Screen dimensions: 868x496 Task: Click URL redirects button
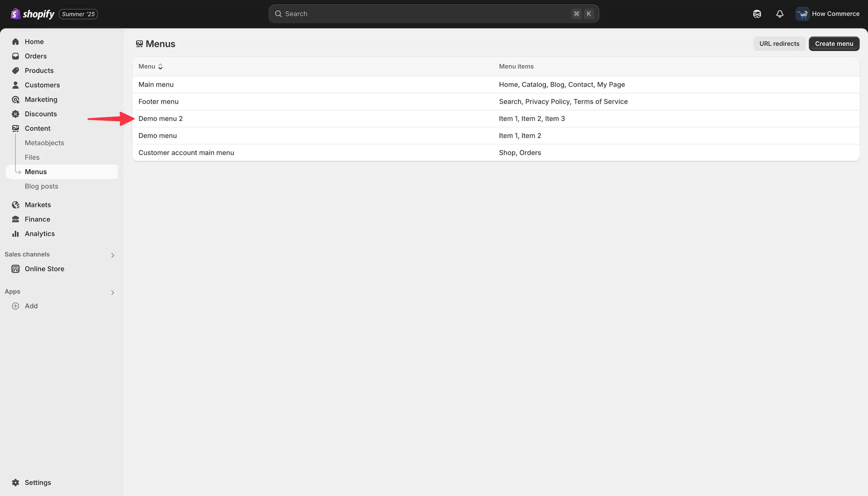[x=779, y=44]
